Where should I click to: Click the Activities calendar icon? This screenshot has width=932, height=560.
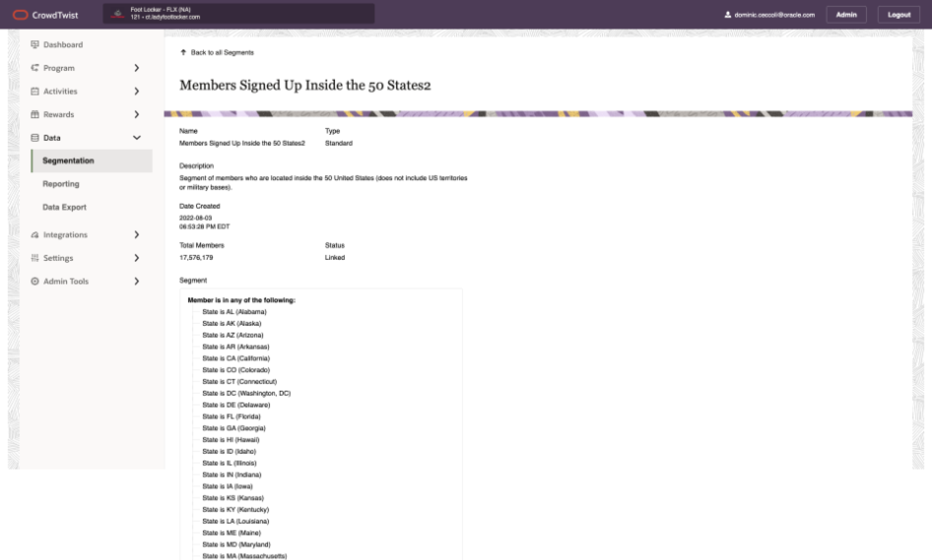pyautogui.click(x=35, y=91)
